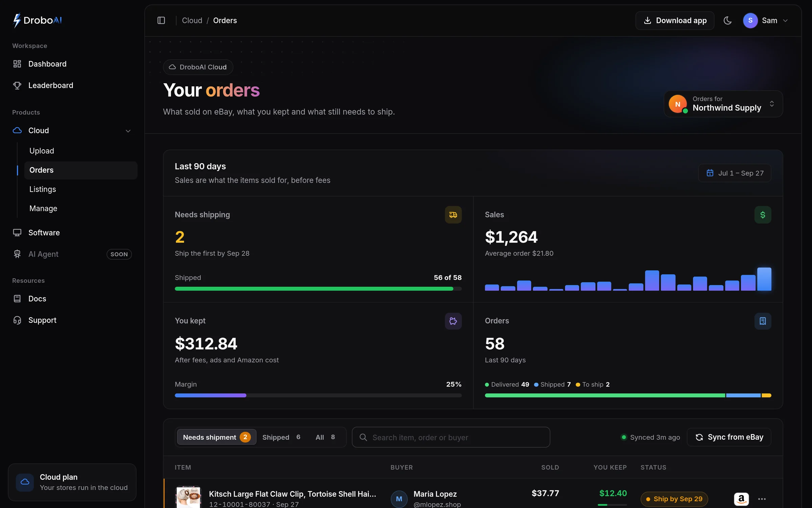Click the Kitsch claw clip thumbnail
Screen dimensions: 812x508
point(188,497)
